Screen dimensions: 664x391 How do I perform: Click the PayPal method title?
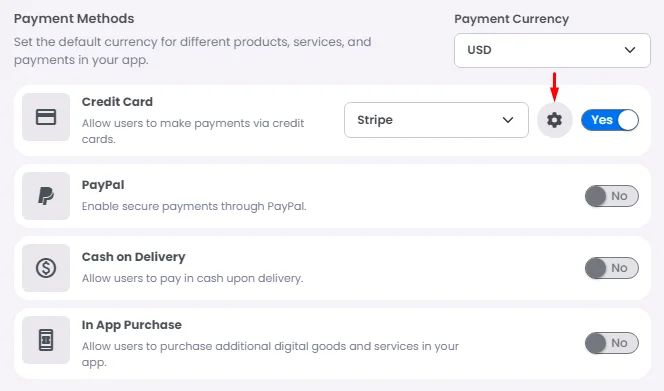(103, 185)
